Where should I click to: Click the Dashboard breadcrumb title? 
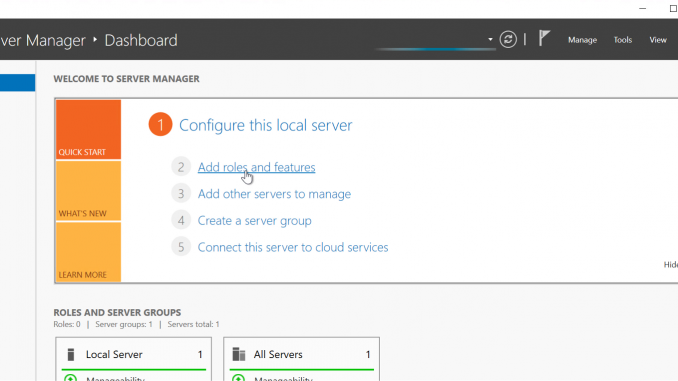click(141, 40)
